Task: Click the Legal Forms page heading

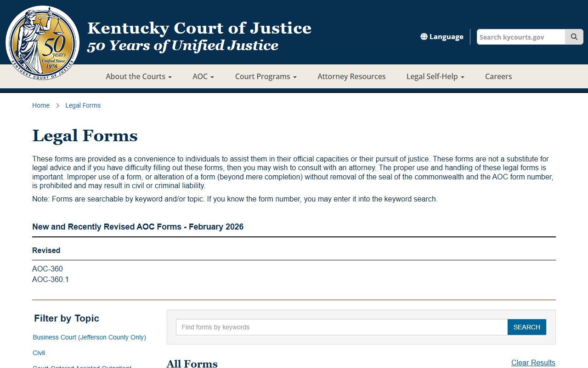Action: [85, 136]
